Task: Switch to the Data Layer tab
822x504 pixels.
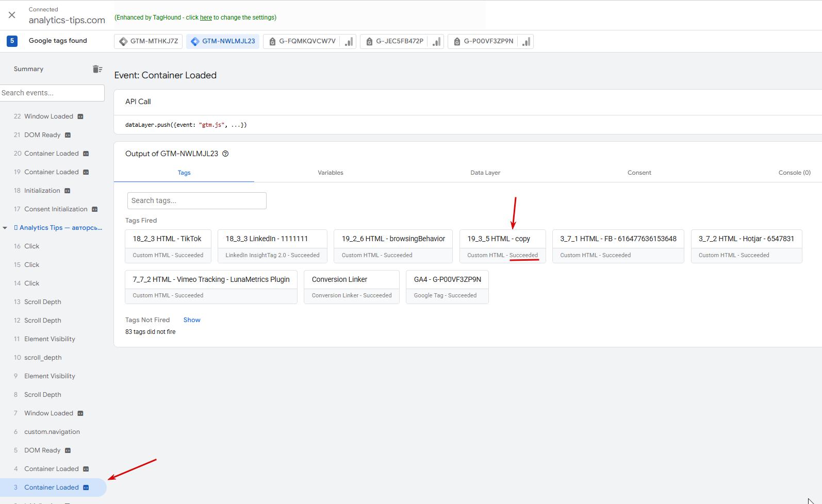Action: pyautogui.click(x=485, y=173)
